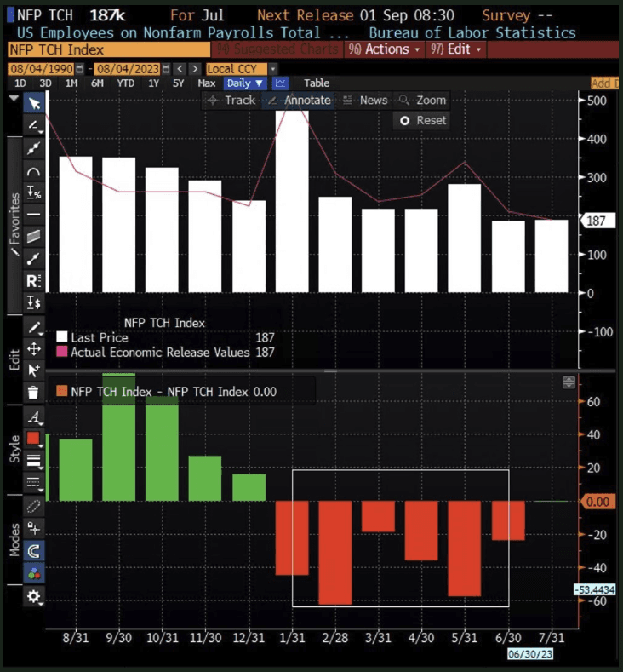This screenshot has height=672, width=623.
Task: Click the News button
Action: pos(365,101)
